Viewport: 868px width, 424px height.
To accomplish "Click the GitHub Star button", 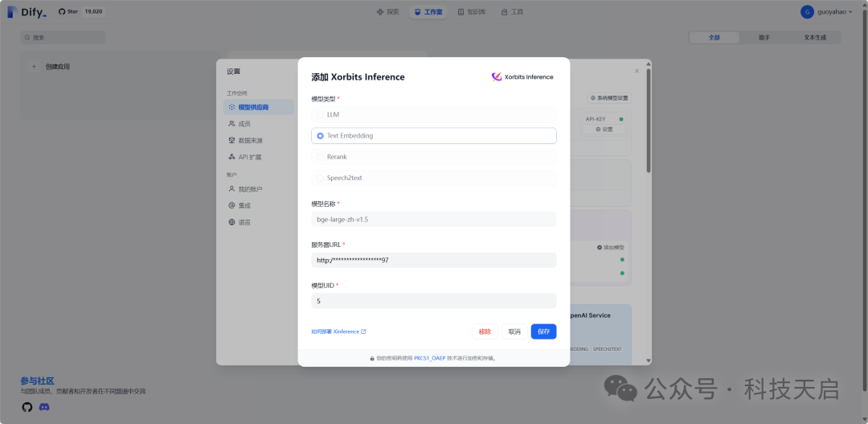I will coord(69,11).
